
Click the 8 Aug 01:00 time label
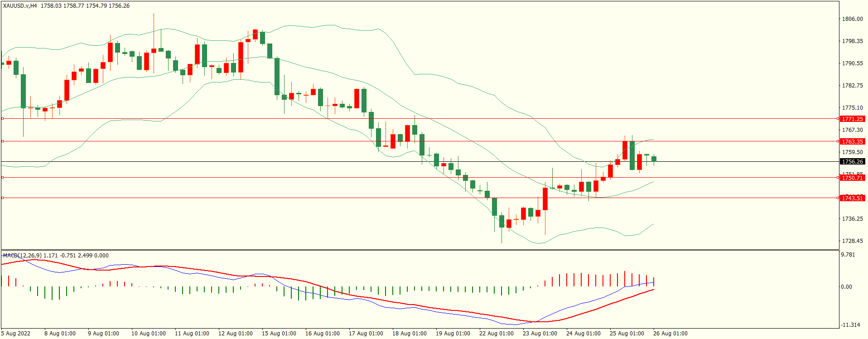coord(60,334)
